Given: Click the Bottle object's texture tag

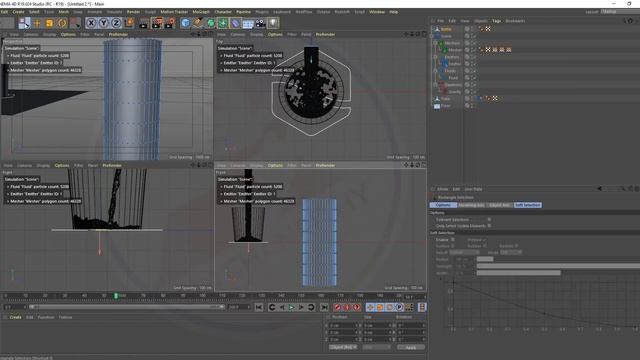Looking at the screenshot, I should tap(488, 29).
